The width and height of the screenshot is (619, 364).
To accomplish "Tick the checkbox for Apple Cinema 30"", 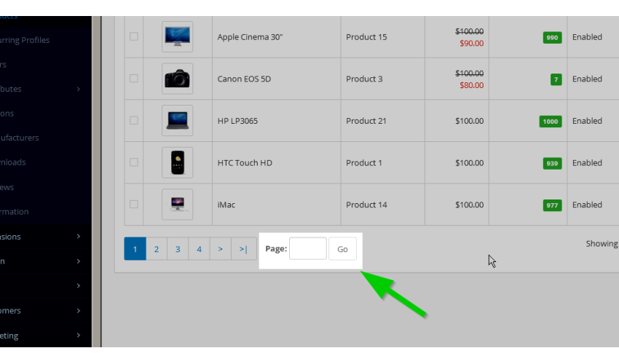I will click(x=134, y=36).
